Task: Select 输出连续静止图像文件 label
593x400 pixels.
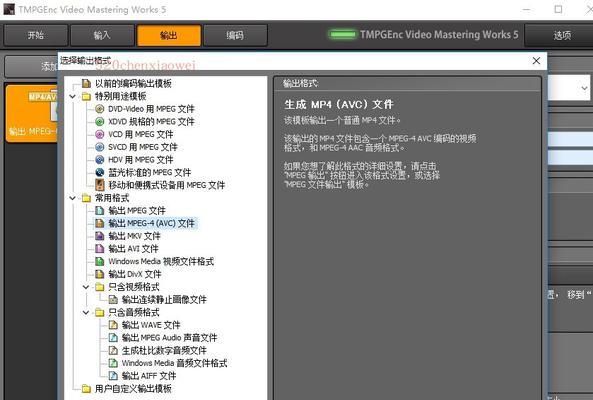Action: 164,299
